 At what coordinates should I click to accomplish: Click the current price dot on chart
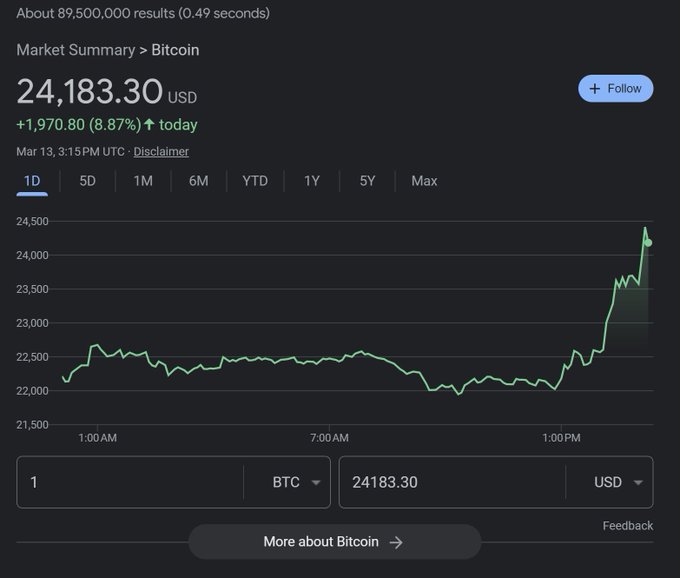point(648,243)
